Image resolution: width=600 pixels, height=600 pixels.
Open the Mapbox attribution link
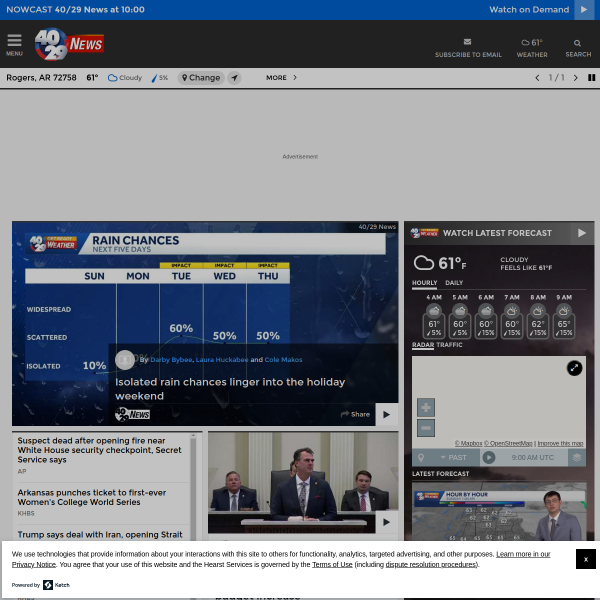click(468, 443)
